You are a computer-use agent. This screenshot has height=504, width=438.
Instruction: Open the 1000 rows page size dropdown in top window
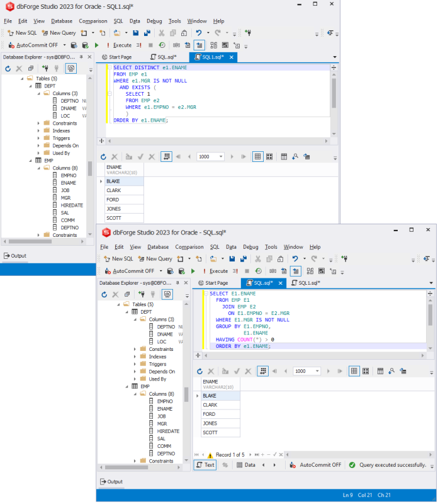coord(221,157)
